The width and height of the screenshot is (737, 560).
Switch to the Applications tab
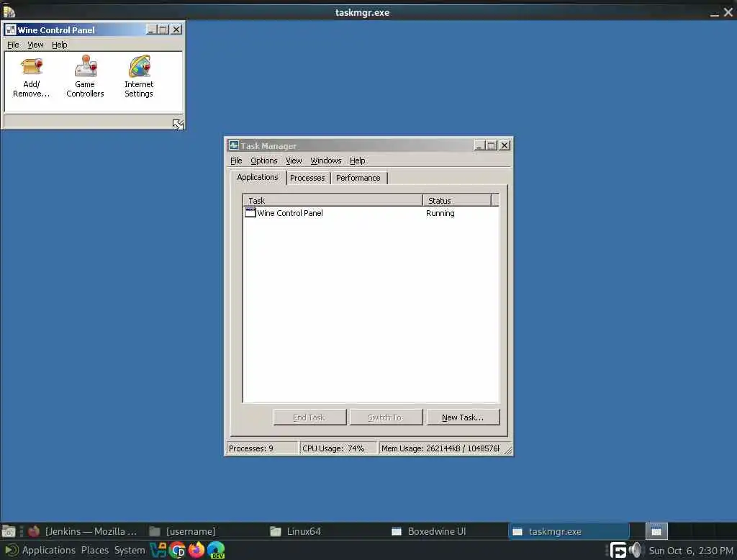(x=258, y=177)
